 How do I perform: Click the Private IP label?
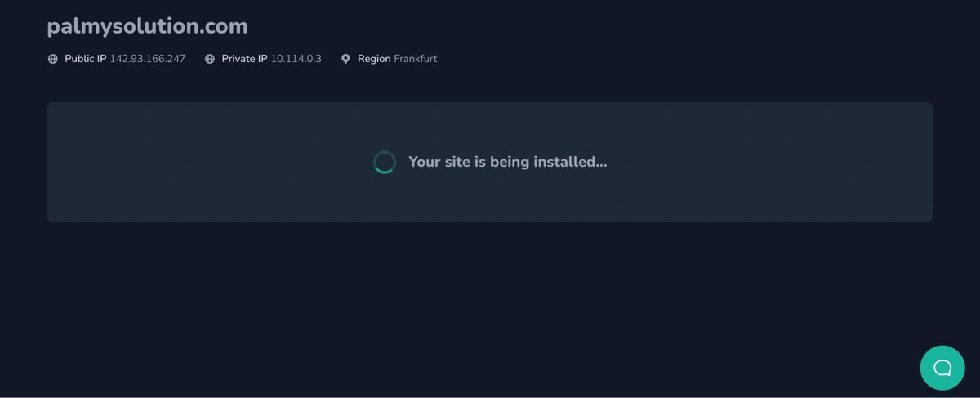tap(244, 59)
